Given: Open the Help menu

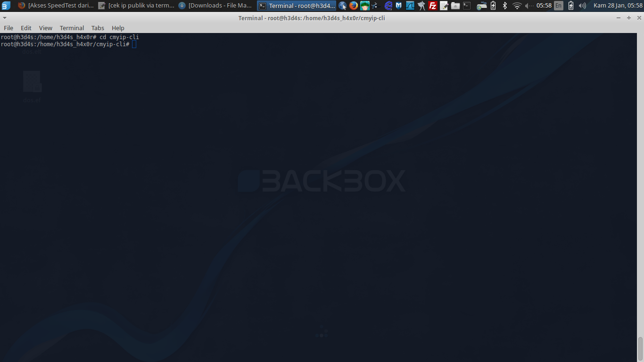Looking at the screenshot, I should click(x=118, y=28).
